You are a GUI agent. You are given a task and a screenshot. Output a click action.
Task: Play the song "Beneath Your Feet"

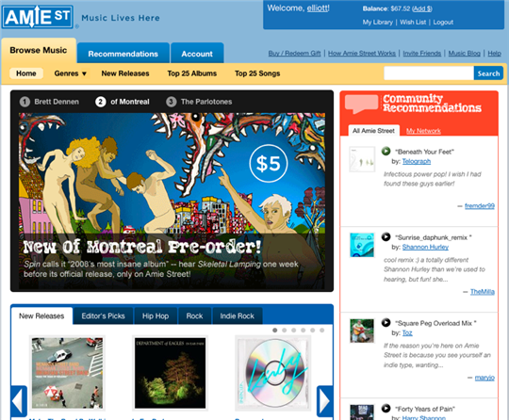coord(386,151)
